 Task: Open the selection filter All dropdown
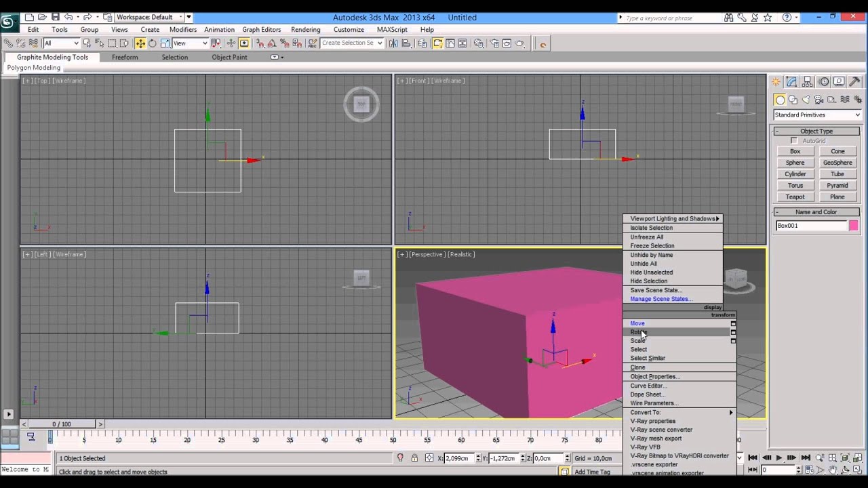point(62,43)
